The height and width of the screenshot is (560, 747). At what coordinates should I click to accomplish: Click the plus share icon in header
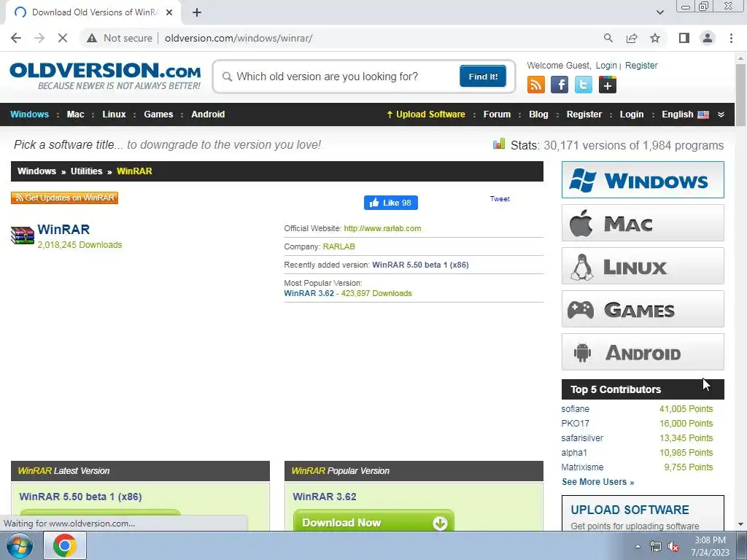(608, 85)
